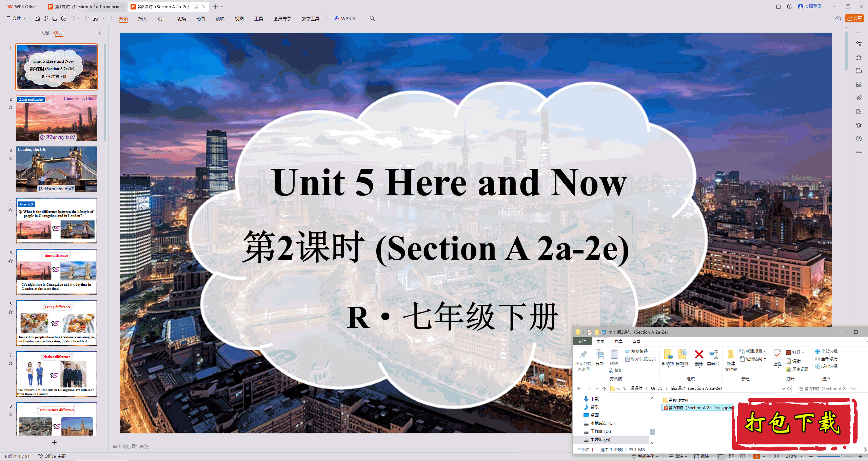The height and width of the screenshot is (461, 868).
Task: Click the zoom in plus button
Action: pyautogui.click(x=860, y=456)
